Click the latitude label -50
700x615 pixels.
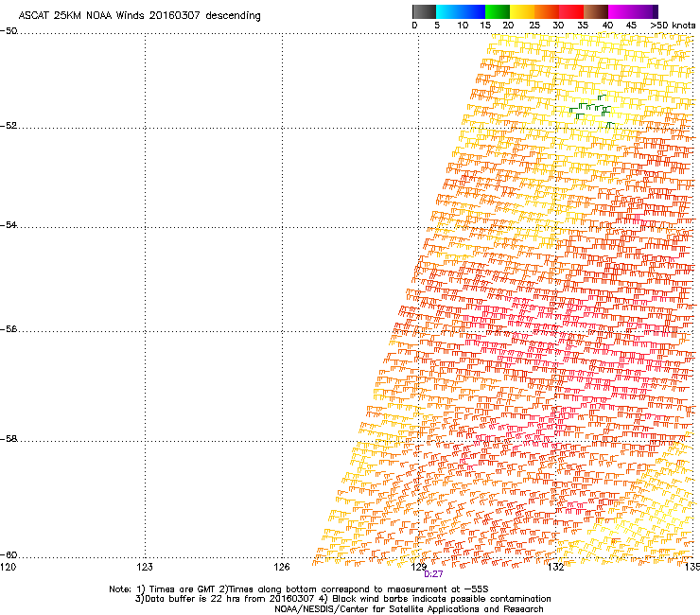click(9, 31)
